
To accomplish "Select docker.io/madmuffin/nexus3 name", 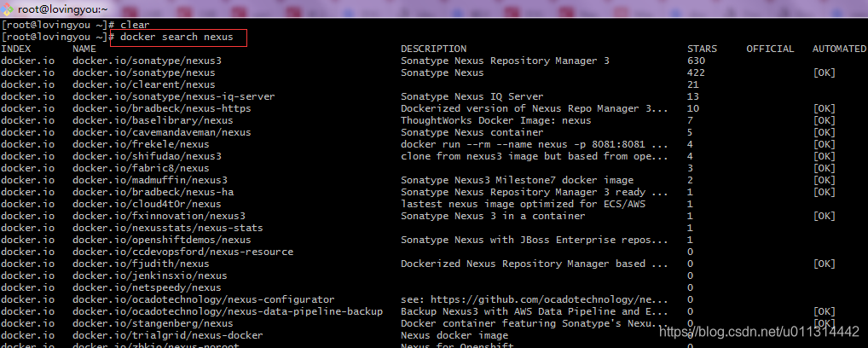I will click(150, 180).
